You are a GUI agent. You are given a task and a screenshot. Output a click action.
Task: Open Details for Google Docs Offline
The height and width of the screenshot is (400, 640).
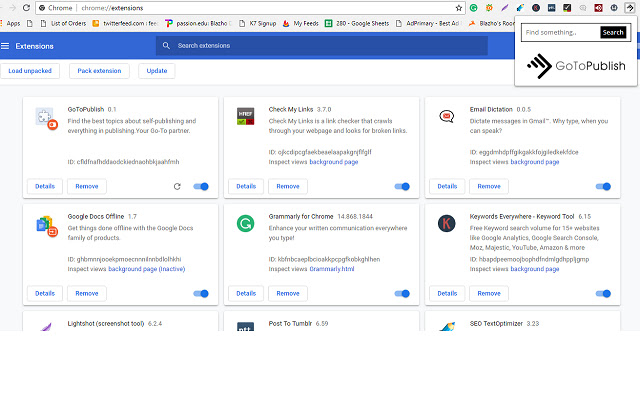pyautogui.click(x=45, y=293)
